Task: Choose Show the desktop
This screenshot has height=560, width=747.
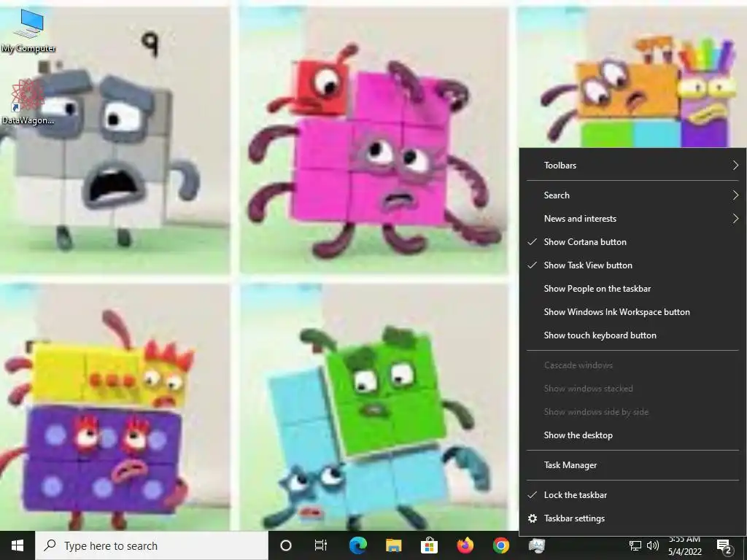Action: click(632, 435)
